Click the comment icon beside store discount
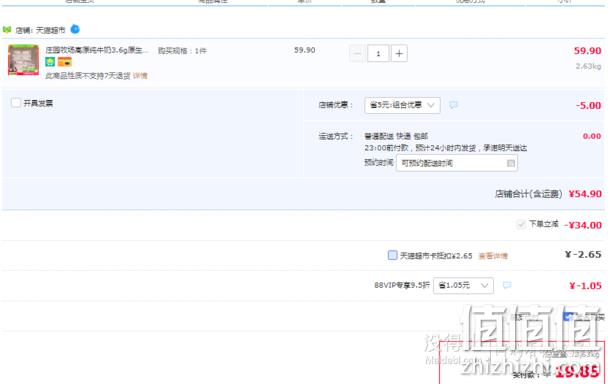 [x=453, y=105]
